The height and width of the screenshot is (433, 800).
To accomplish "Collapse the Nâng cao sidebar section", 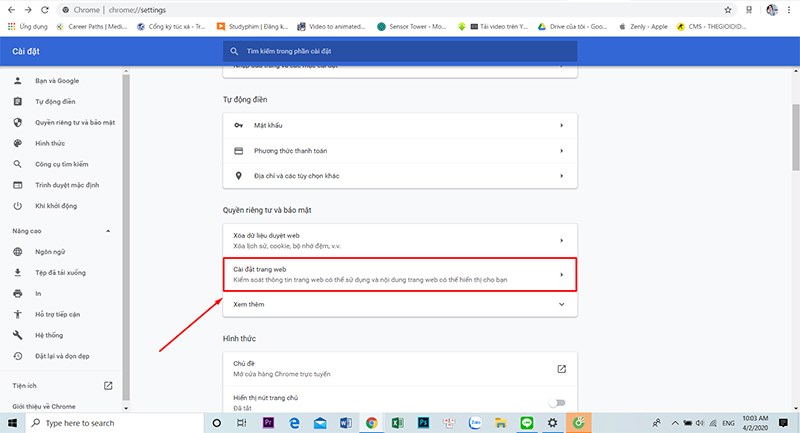I will (108, 231).
